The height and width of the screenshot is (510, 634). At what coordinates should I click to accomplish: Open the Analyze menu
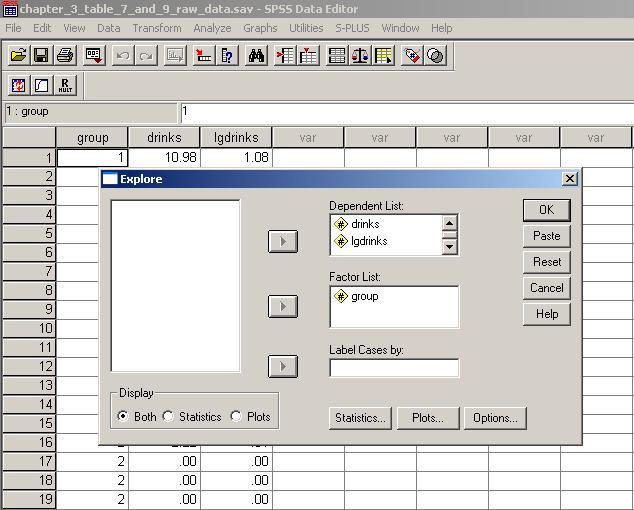[x=212, y=28]
